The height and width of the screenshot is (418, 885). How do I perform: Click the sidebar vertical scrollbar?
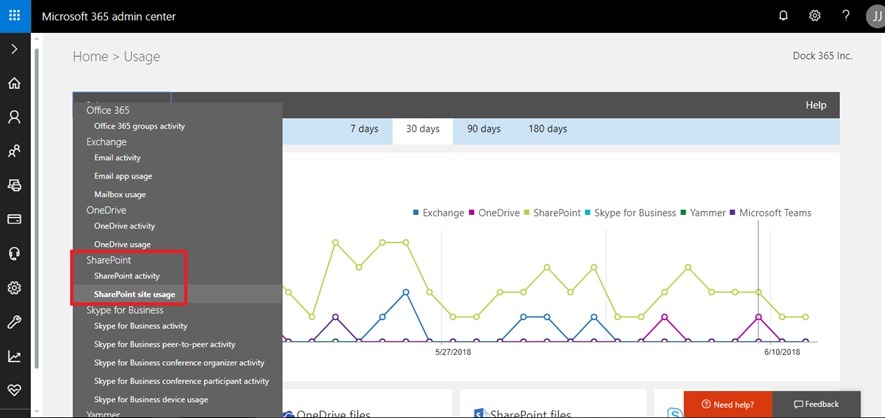37,209
